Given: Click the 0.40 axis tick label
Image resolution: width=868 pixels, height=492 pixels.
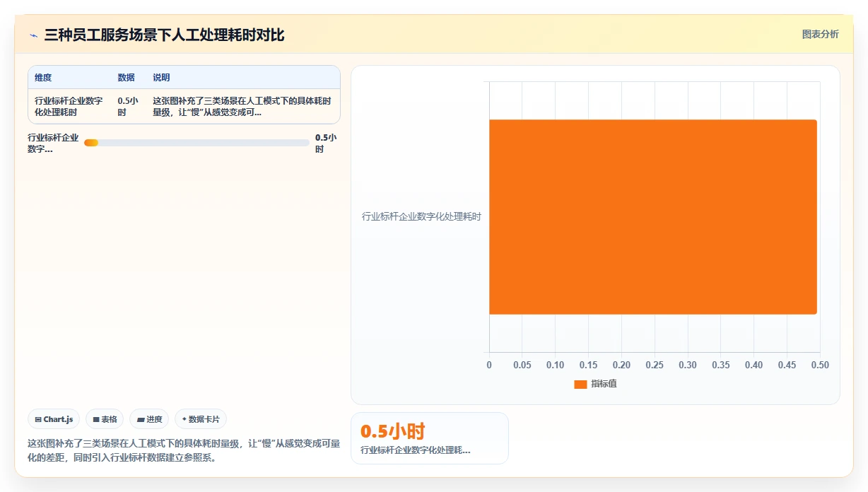Looking at the screenshot, I should tap(753, 365).
